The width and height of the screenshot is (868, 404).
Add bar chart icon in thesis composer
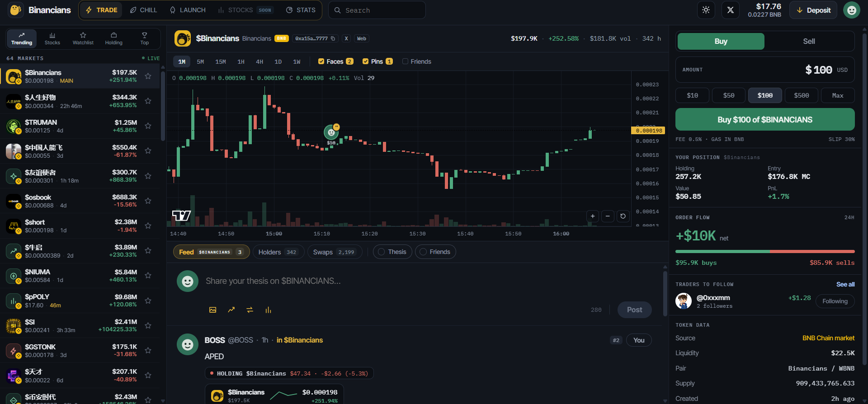(x=268, y=310)
